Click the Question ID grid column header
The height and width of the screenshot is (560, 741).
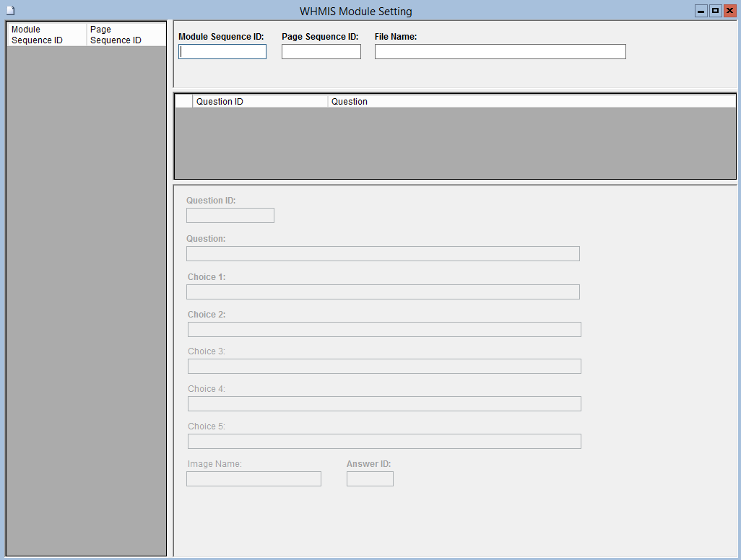[x=260, y=102]
